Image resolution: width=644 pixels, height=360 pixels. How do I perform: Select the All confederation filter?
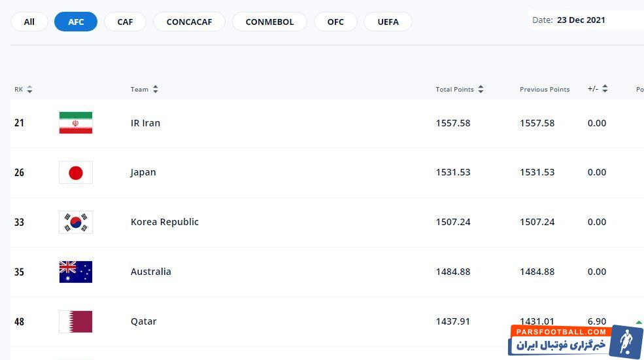click(29, 22)
